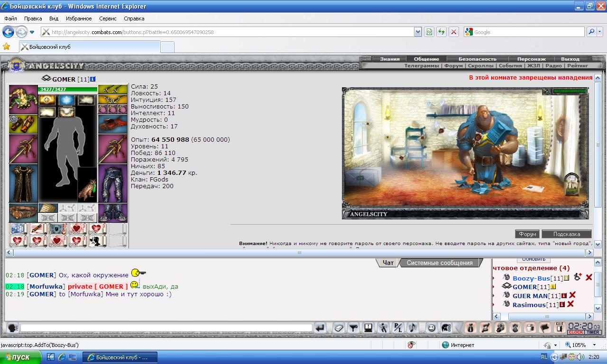The width and height of the screenshot is (607, 364).
Task: Refresh the page with the toolbar button
Action: click(441, 32)
